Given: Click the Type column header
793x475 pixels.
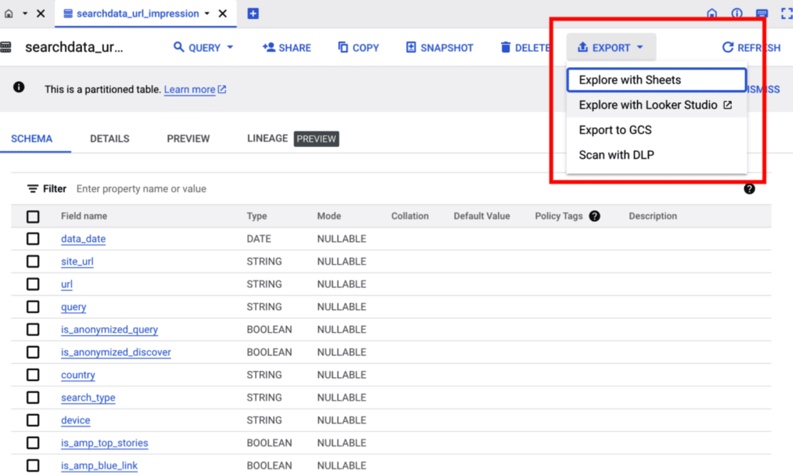Looking at the screenshot, I should pos(257,216).
